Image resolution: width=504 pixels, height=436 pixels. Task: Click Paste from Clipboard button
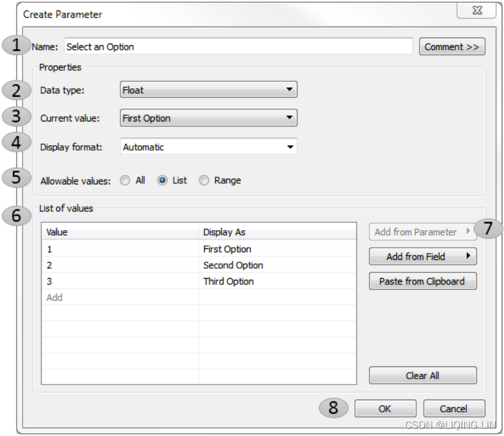423,281
